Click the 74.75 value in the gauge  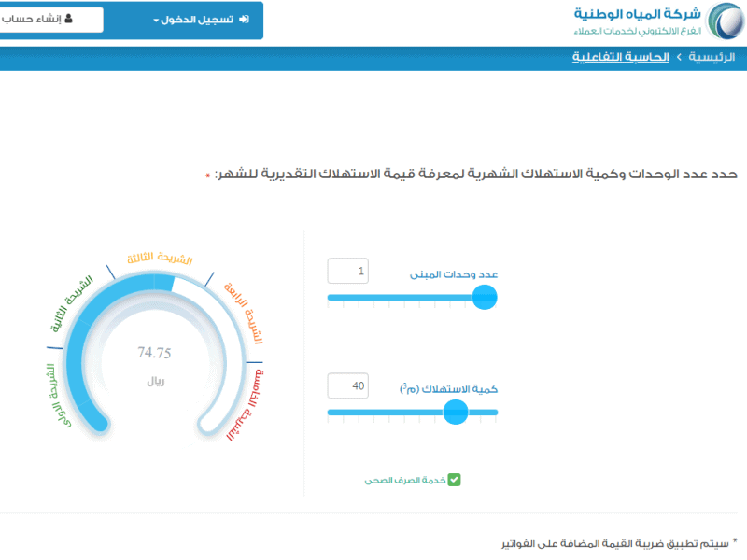pyautogui.click(x=154, y=353)
